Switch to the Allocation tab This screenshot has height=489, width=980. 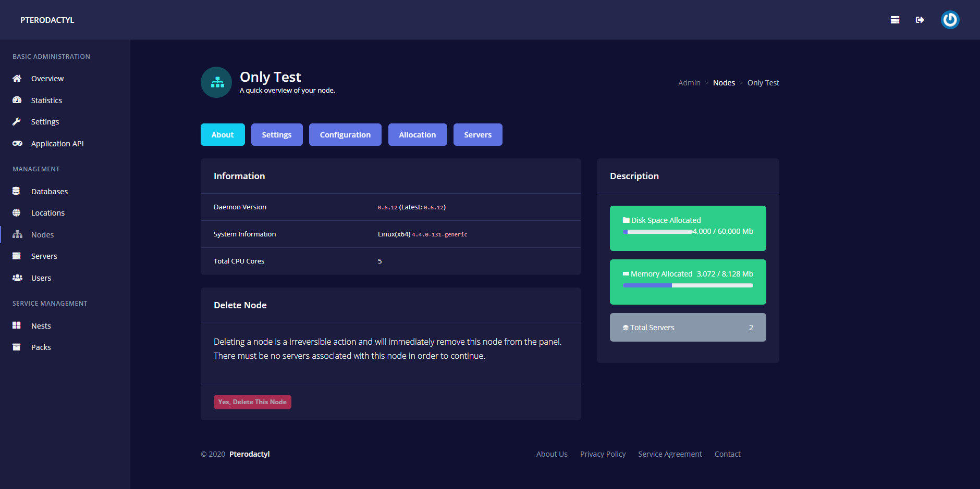point(418,134)
